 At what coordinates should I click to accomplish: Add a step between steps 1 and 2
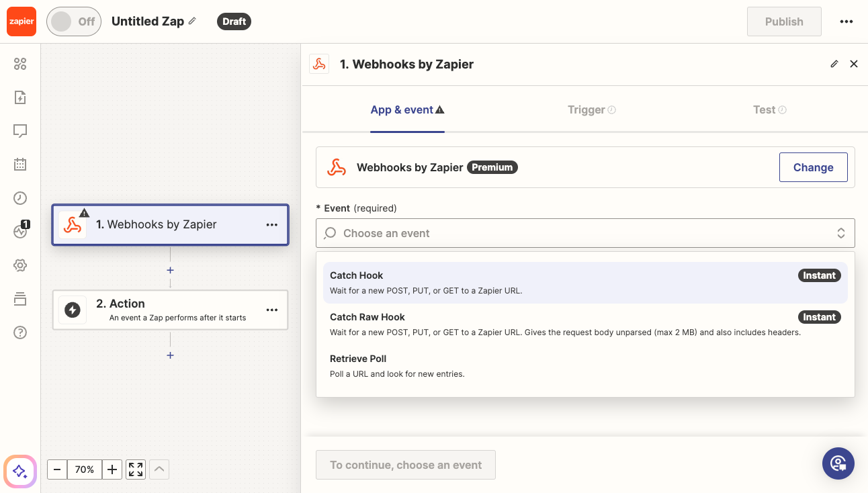[x=170, y=270]
